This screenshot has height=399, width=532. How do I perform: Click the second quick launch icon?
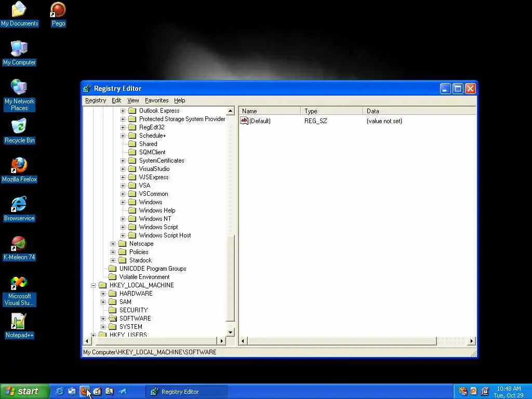coord(72,391)
